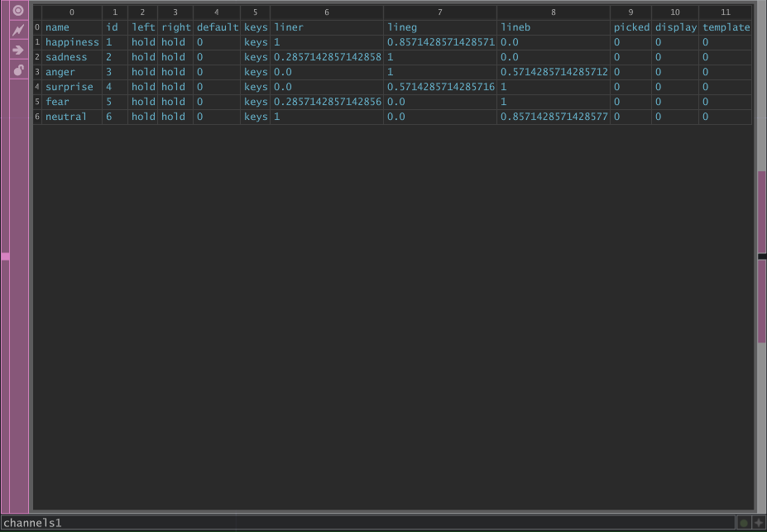Toggle the lock flag padlock icon
Screen dimensions: 767x532
[18, 70]
